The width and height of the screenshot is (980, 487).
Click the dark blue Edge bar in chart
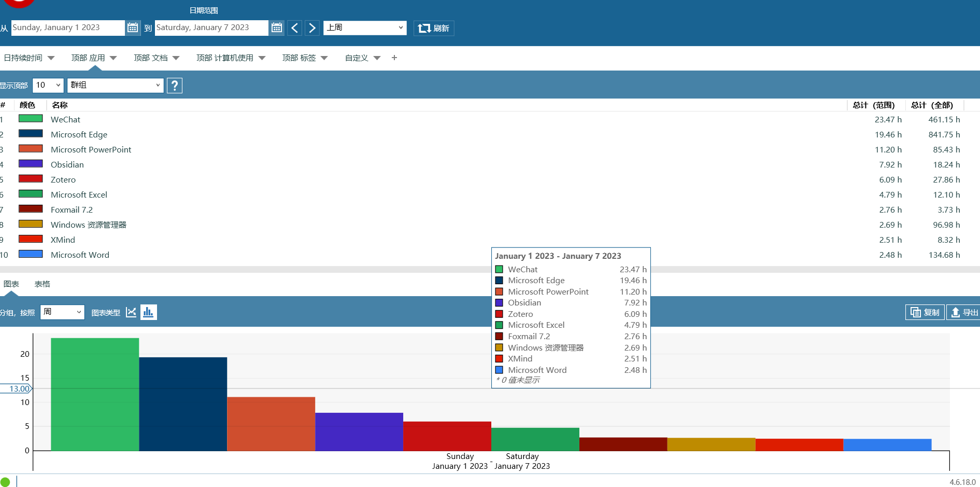point(183,404)
